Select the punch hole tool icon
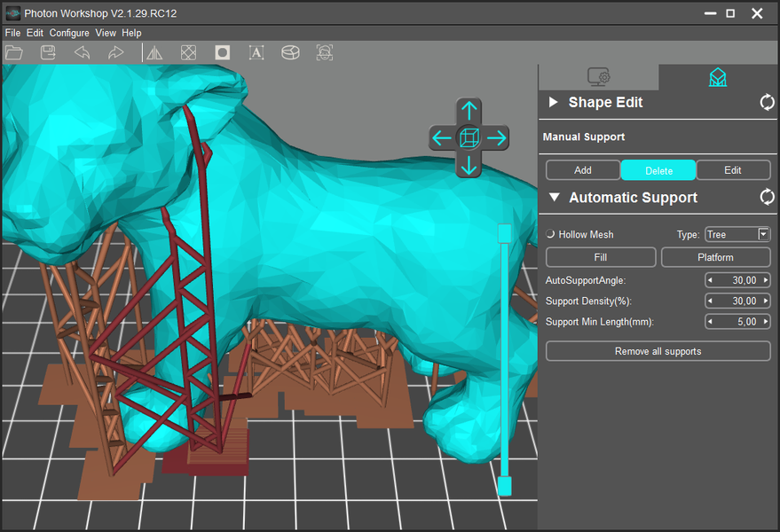The image size is (780, 532). [223, 52]
